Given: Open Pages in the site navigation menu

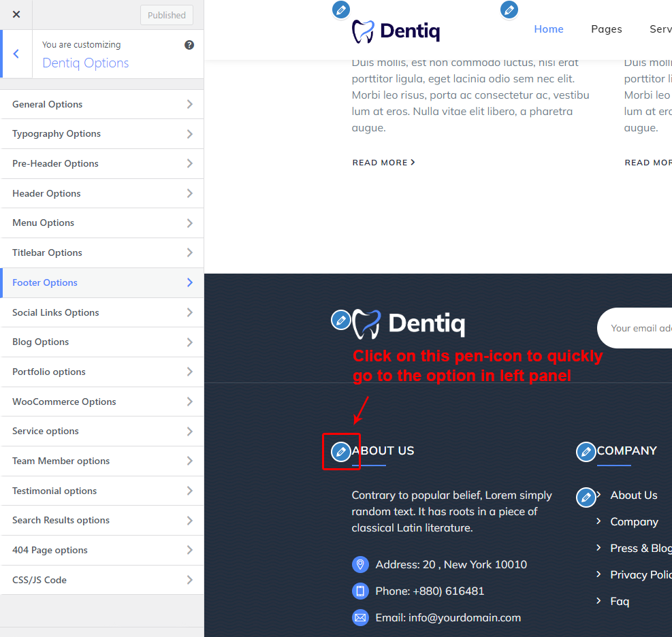Looking at the screenshot, I should (x=606, y=29).
